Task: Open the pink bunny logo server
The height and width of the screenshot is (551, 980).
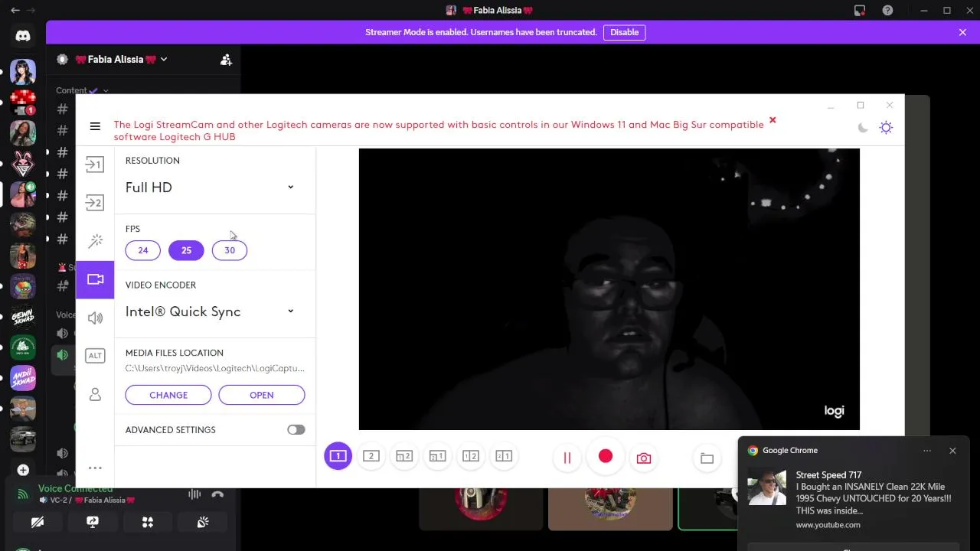Action: 23,164
